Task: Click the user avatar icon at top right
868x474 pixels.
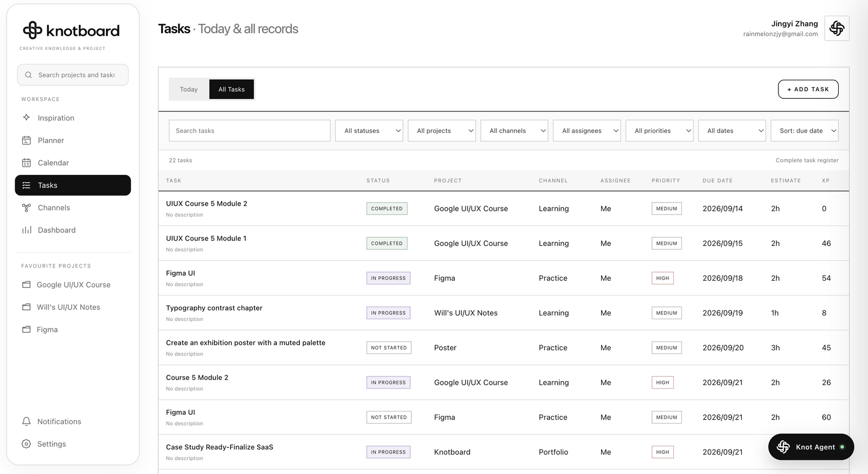Action: coord(837,28)
